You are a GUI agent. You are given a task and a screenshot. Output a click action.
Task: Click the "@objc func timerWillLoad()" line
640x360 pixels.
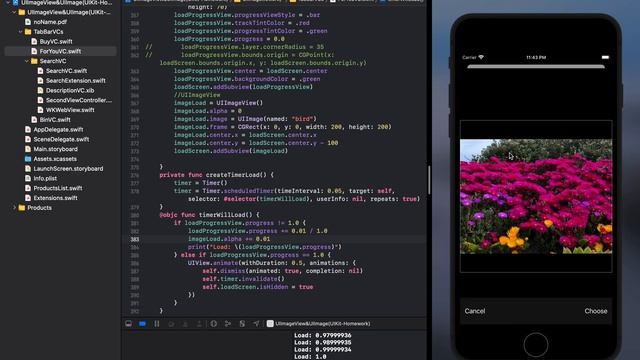pyautogui.click(x=209, y=215)
